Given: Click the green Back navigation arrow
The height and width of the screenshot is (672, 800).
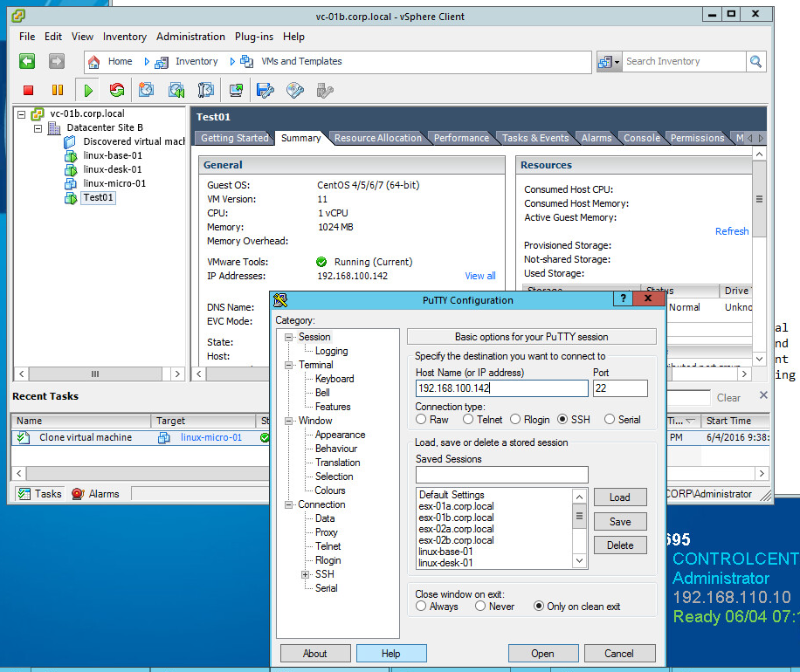Looking at the screenshot, I should (27, 61).
